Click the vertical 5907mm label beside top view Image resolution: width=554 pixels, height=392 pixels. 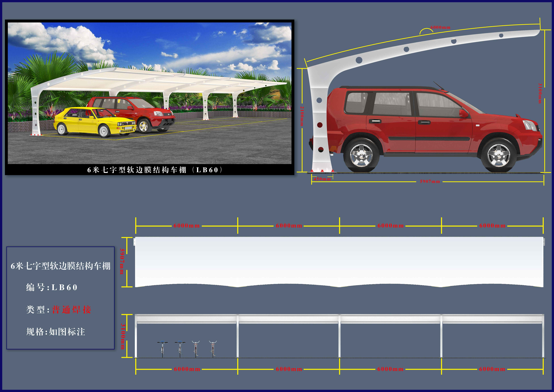pos(122,261)
